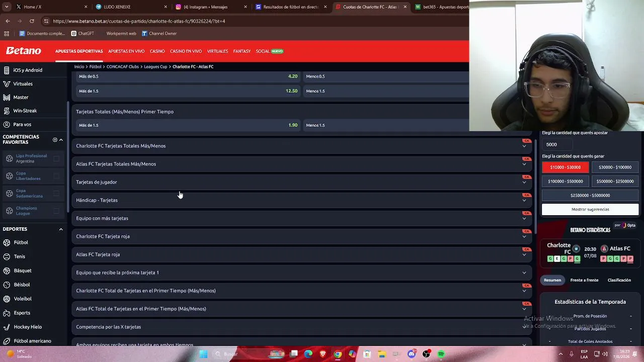Click the Tenis ball icon in sidebar
Viewport: 644px width, 362px height.
[x=7, y=256]
